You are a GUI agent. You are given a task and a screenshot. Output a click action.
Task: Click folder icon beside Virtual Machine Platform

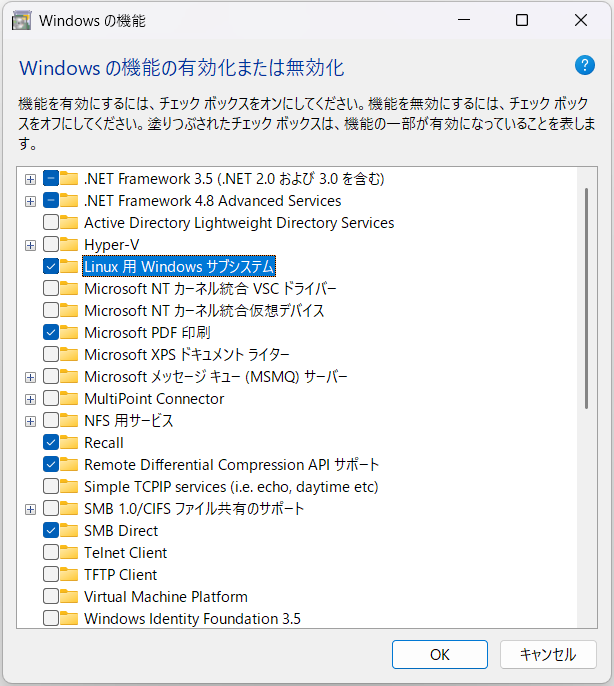pos(69,596)
